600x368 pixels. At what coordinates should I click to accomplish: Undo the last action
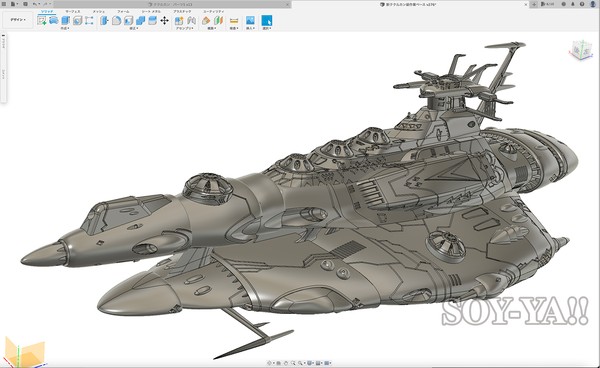coord(35,4)
